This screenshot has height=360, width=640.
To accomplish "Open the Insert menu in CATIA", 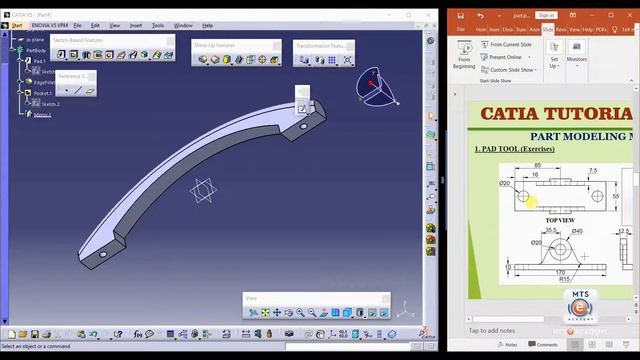I will 136,25.
